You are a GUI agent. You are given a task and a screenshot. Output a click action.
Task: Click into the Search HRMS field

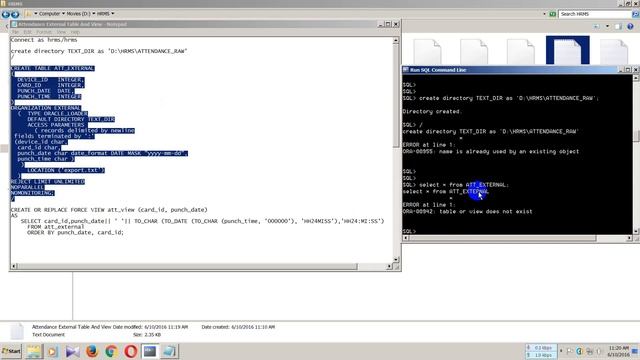pyautogui.click(x=594, y=14)
